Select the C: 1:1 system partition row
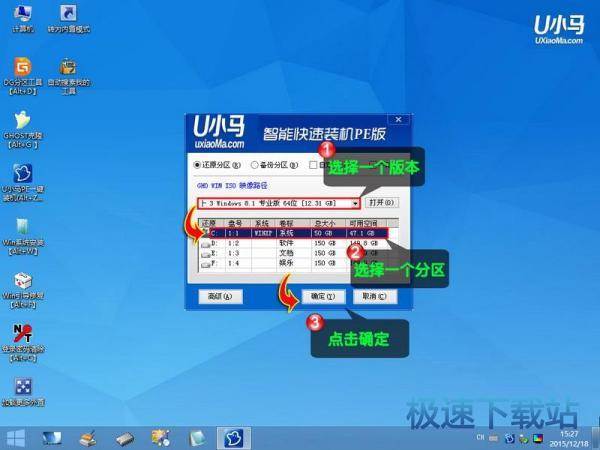Image resolution: width=600 pixels, height=450 pixels. [298, 233]
